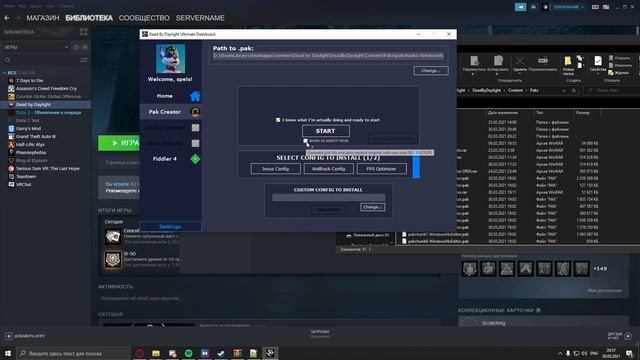Select the Fiddler 4 tab label
Image resolution: width=640 pixels, height=360 pixels.
pyautogui.click(x=164, y=159)
